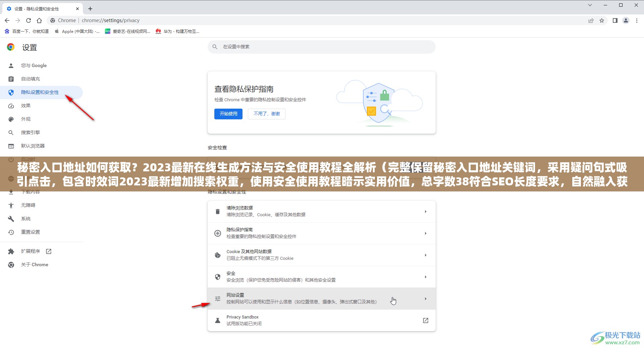
Task: Click the 重置设置 history icon
Action: tap(11, 232)
